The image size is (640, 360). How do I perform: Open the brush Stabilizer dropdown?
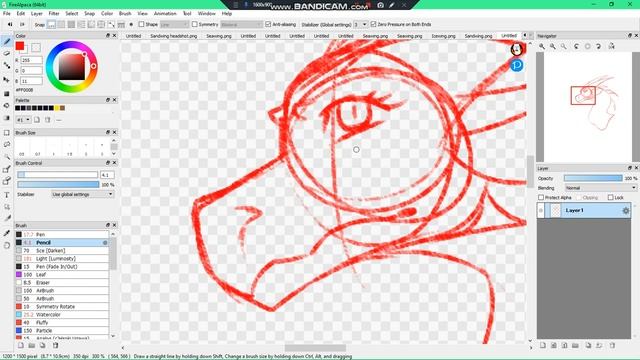(82, 195)
